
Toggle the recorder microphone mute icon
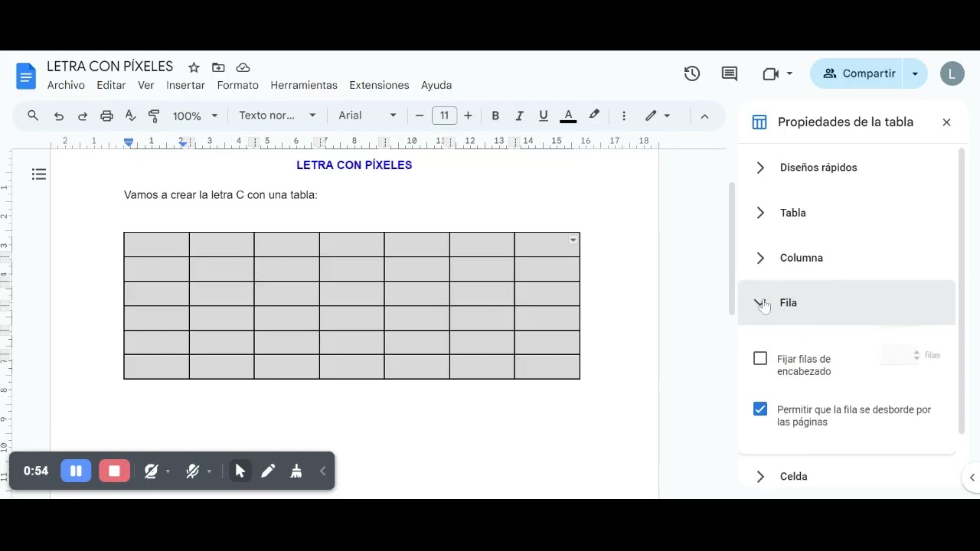click(193, 471)
